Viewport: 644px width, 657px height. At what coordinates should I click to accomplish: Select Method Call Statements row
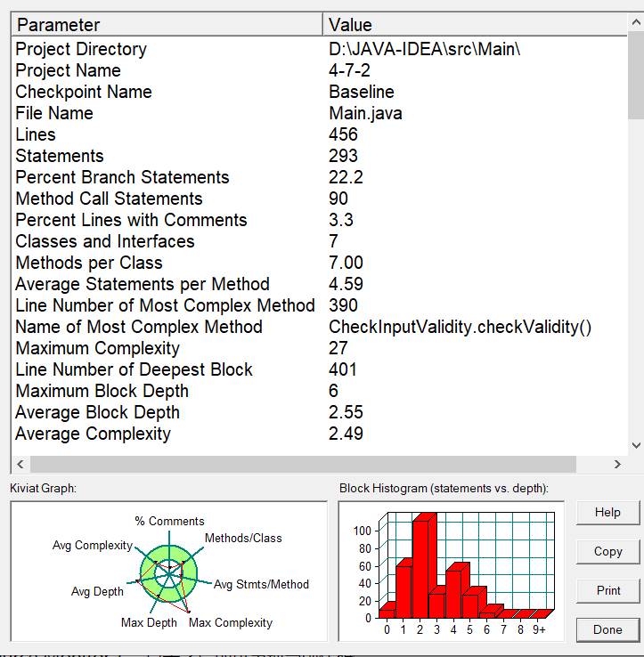point(320,199)
